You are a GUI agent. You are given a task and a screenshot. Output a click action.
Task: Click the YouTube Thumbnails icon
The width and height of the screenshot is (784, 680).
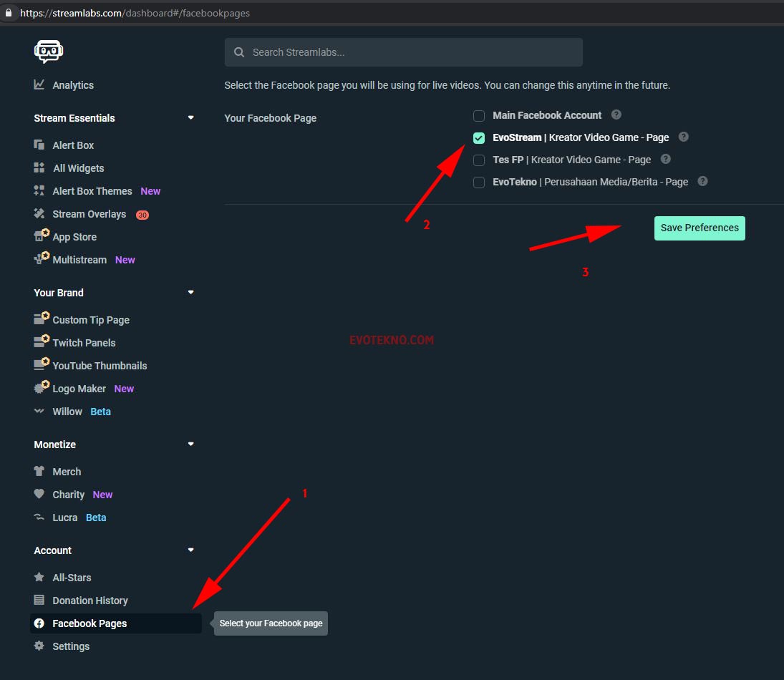pyautogui.click(x=41, y=364)
